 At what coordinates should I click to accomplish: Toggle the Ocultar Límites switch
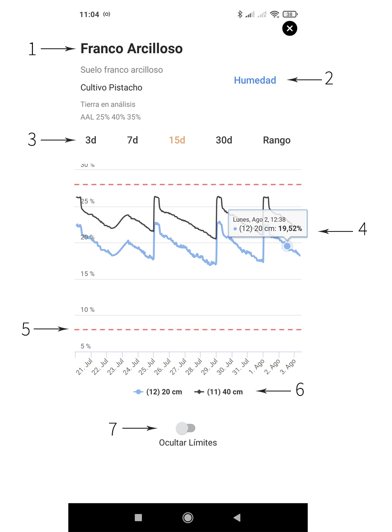coord(187,427)
